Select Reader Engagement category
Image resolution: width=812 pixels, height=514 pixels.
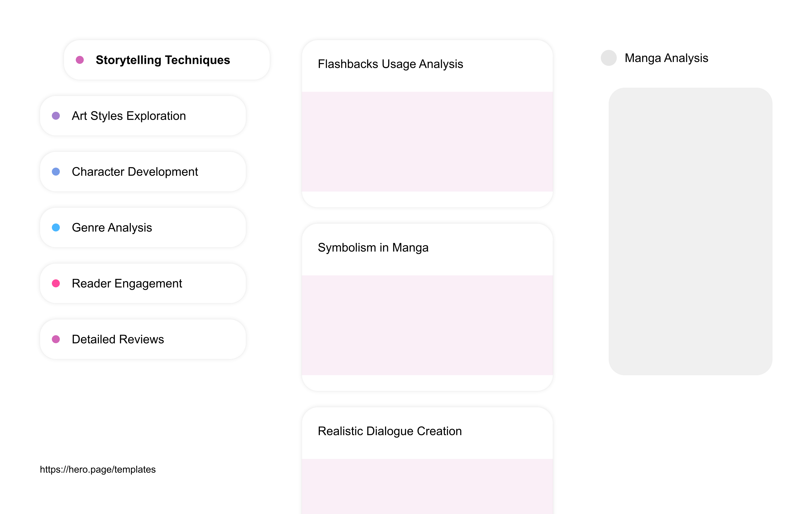pyautogui.click(x=143, y=284)
